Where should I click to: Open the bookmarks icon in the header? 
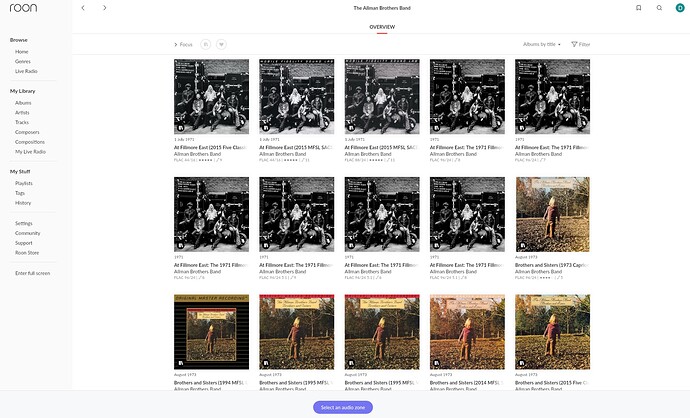tap(639, 8)
